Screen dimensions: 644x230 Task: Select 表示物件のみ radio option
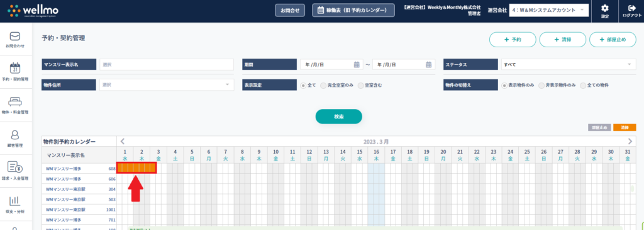click(x=505, y=85)
